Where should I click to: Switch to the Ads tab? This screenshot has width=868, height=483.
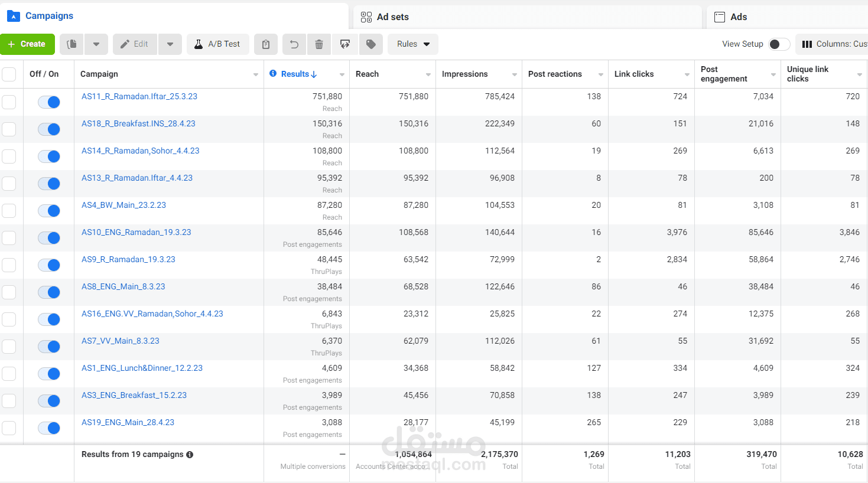point(738,17)
